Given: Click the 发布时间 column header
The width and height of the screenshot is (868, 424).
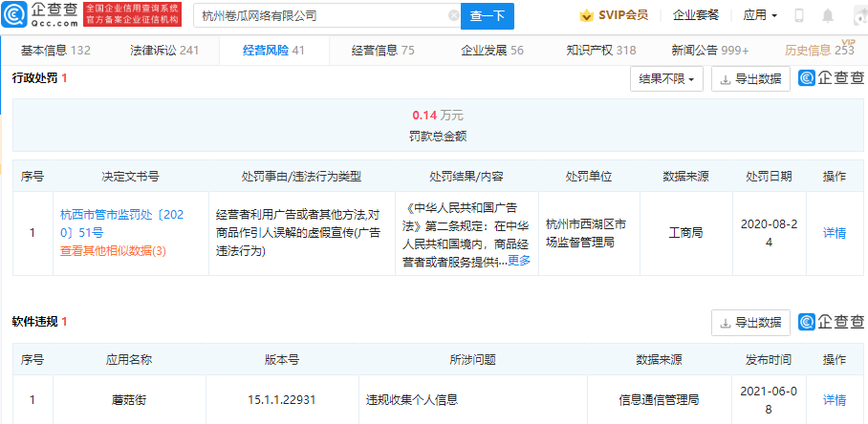Looking at the screenshot, I should [x=769, y=360].
